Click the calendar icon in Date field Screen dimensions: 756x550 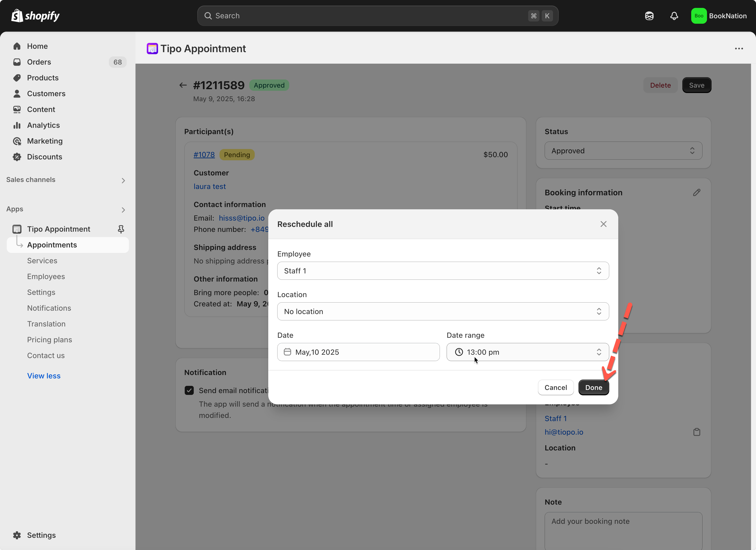tap(287, 352)
